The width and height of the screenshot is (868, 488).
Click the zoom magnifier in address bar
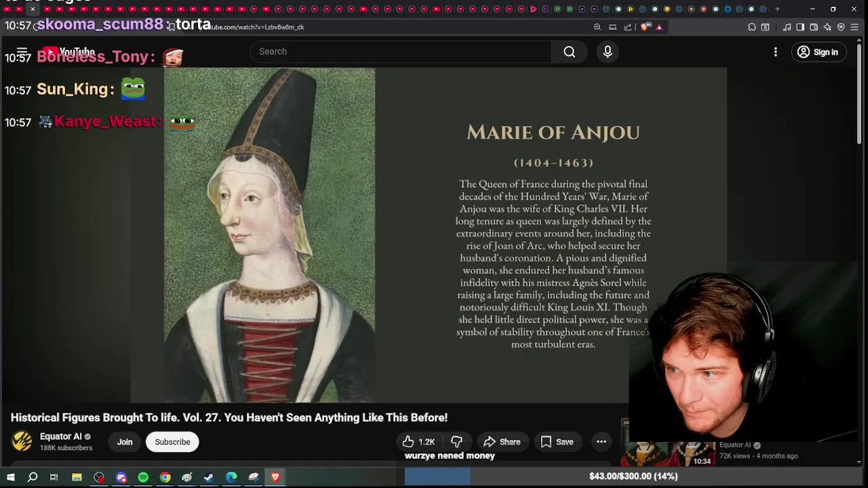[x=597, y=27]
